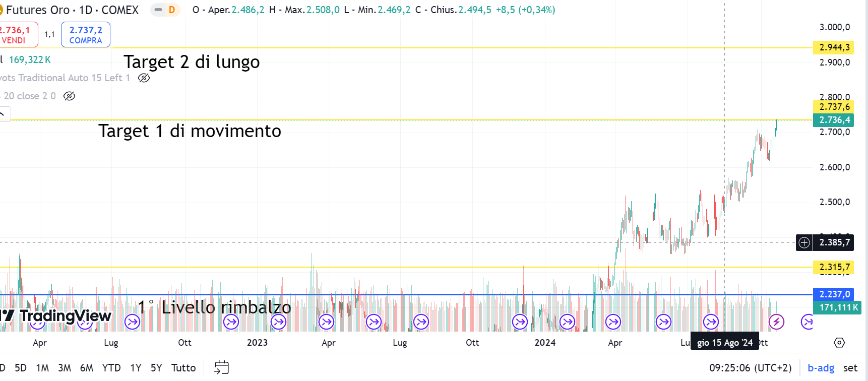The image size is (868, 381).
Task: Select the 'Target 1 di movimento' text annotation
Action: coord(190,131)
